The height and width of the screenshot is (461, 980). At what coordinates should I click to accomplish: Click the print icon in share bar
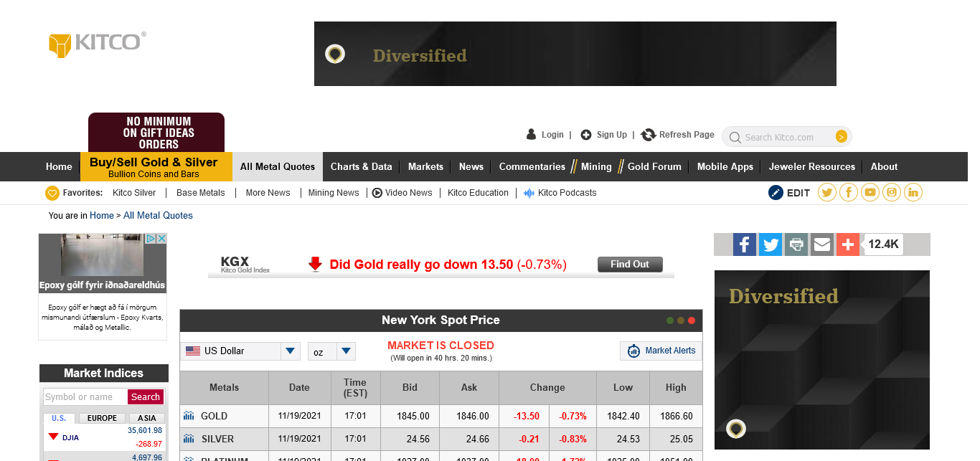pyautogui.click(x=796, y=244)
